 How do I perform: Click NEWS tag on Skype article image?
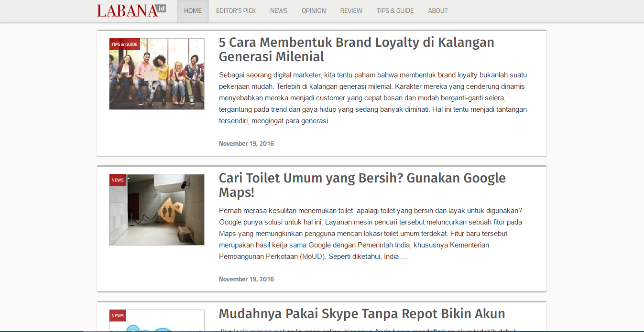tap(118, 316)
